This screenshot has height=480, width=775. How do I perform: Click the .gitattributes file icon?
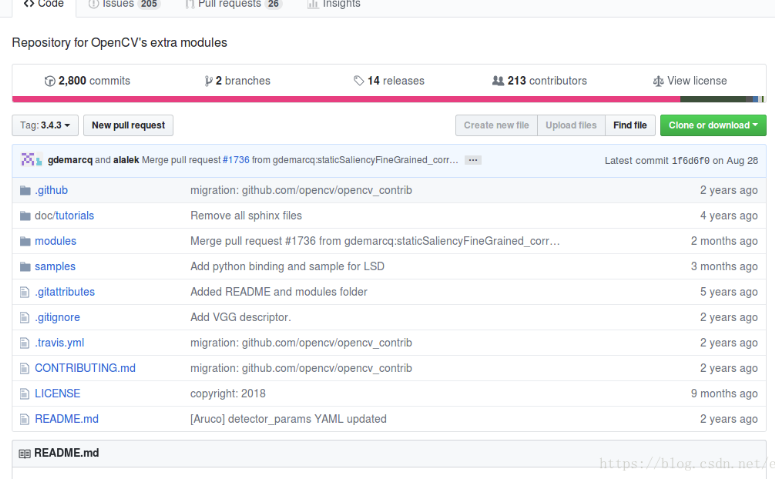(24, 292)
